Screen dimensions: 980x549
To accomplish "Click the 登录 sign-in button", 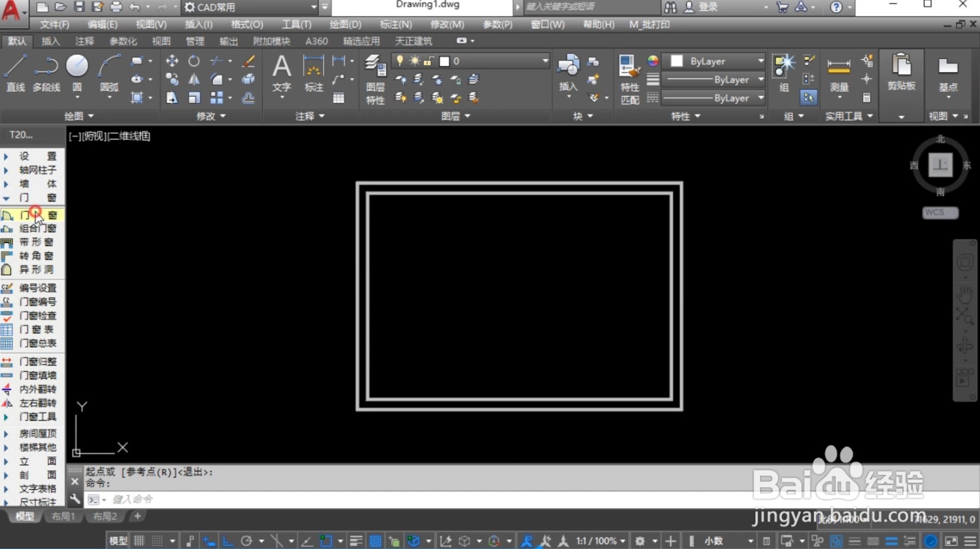I will coord(702,7).
